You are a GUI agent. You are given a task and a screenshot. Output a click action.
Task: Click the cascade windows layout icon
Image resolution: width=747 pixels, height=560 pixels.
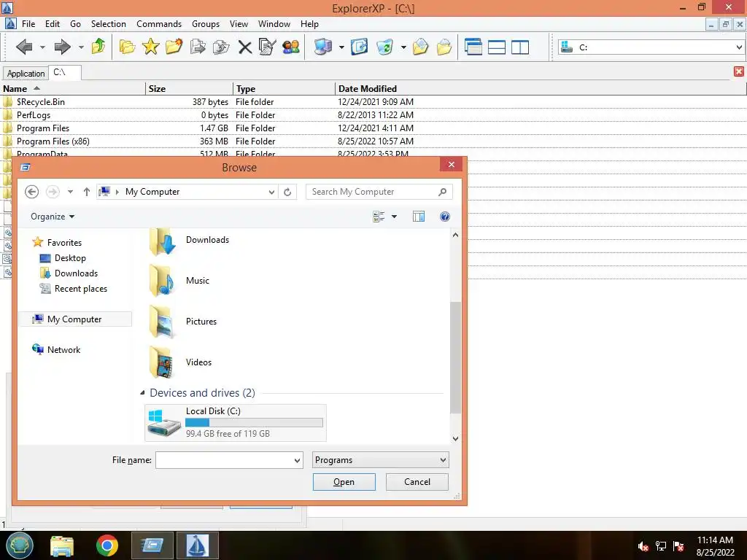coord(473,47)
